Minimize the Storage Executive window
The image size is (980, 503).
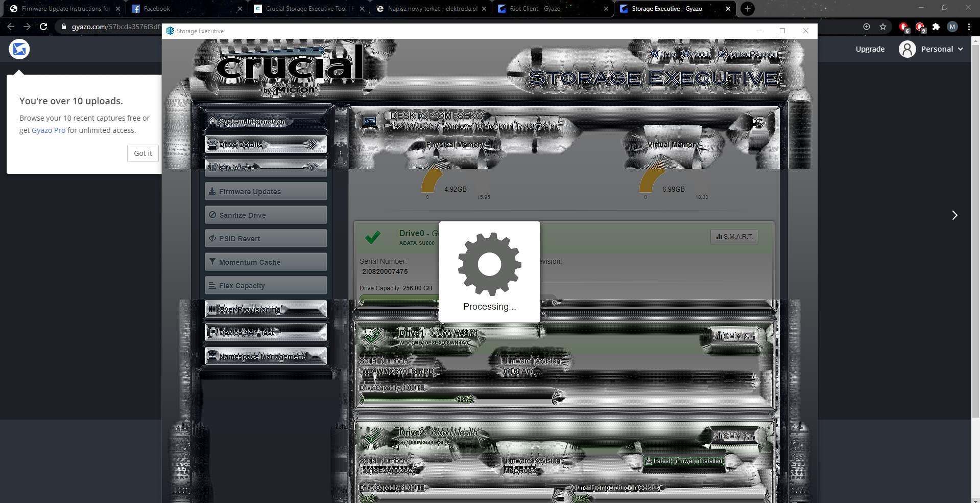[x=759, y=31]
